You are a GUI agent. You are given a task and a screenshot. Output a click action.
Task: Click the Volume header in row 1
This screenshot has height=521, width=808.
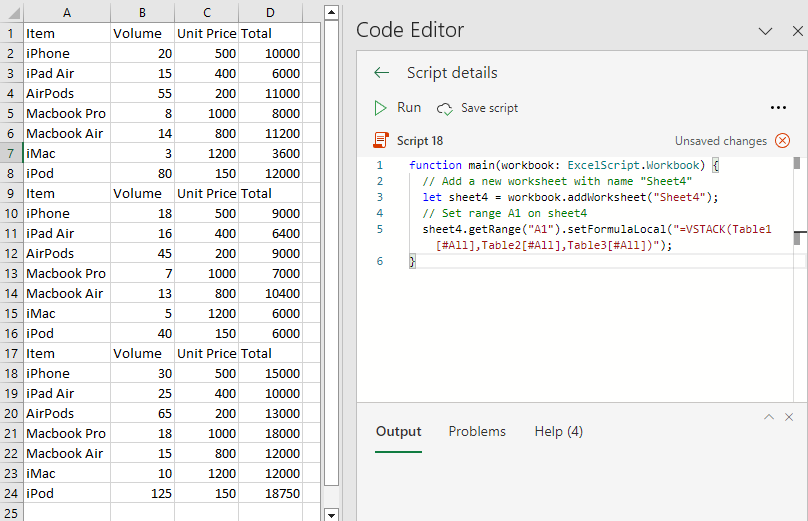tap(142, 33)
